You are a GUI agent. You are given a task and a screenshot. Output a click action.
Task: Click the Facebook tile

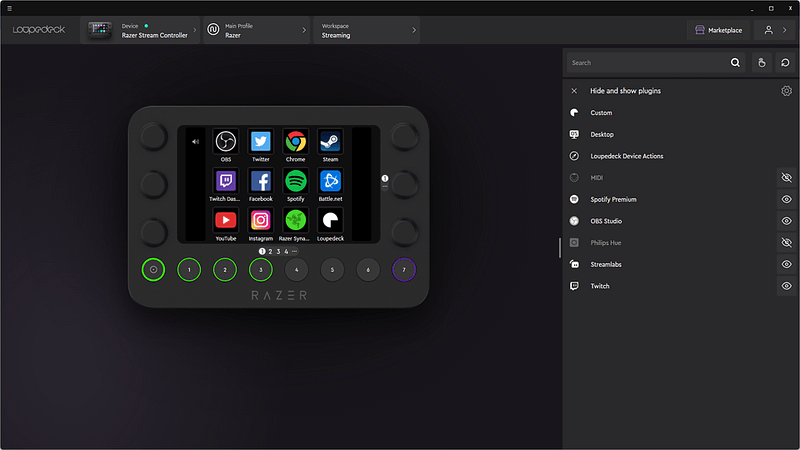[260, 181]
